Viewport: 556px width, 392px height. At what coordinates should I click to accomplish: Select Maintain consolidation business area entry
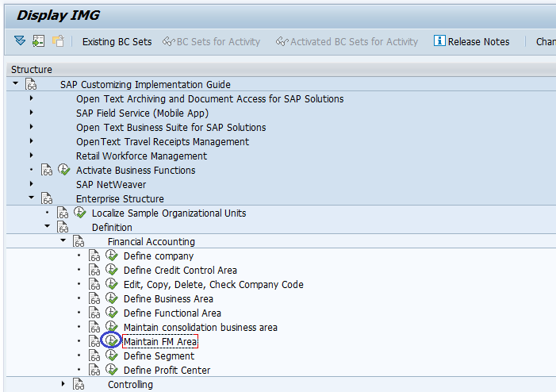201,328
